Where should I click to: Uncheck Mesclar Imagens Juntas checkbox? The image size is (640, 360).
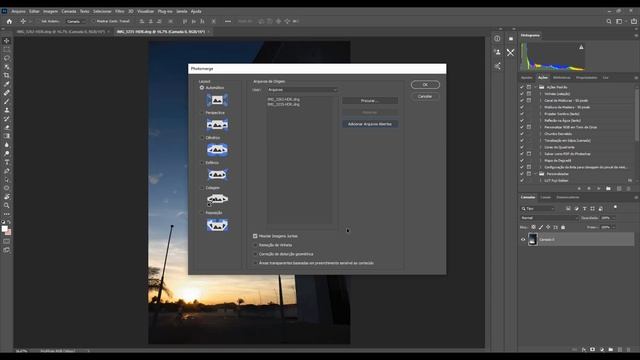(x=255, y=236)
